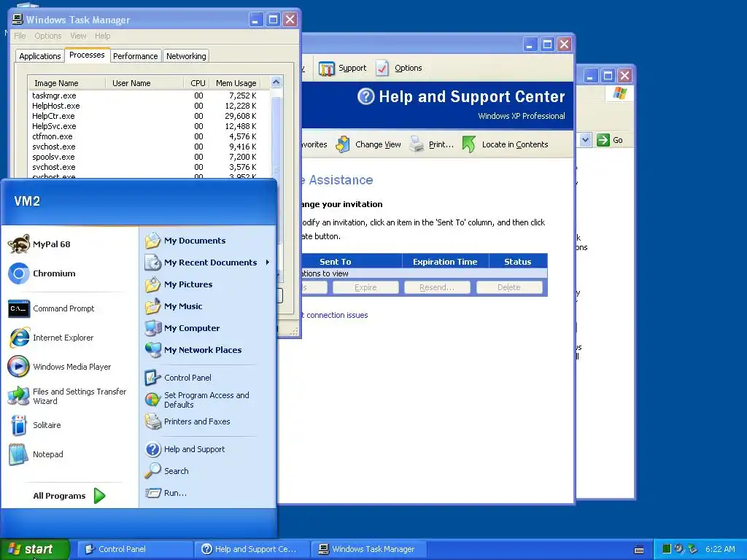Open Networking tab in Task Manager
Image resolution: width=747 pixels, height=560 pixels.
[x=186, y=56]
